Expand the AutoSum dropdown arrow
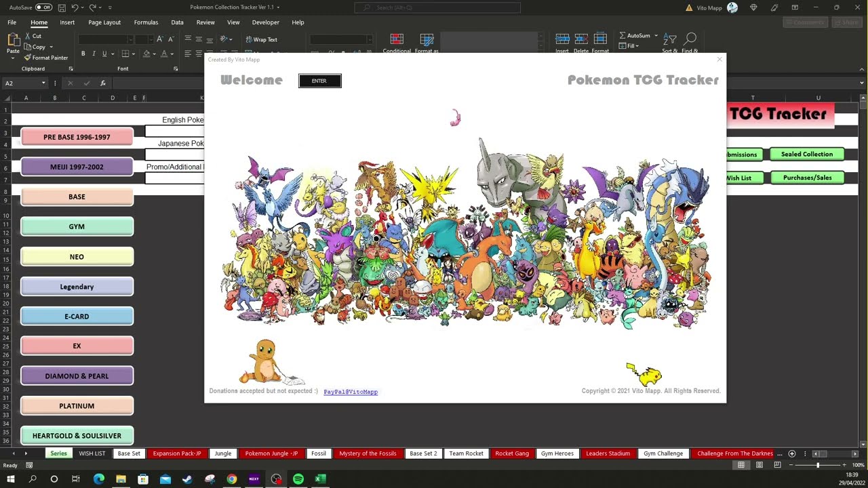 pos(656,35)
